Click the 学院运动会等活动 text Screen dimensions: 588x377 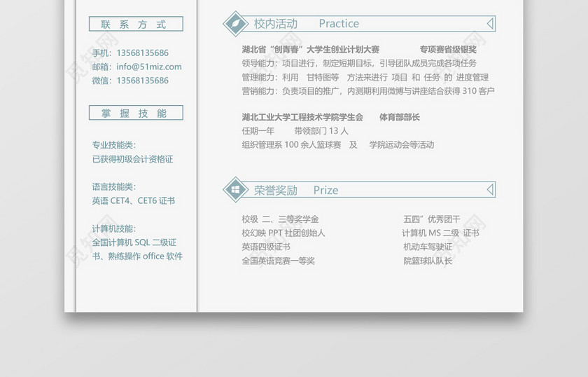click(x=402, y=144)
